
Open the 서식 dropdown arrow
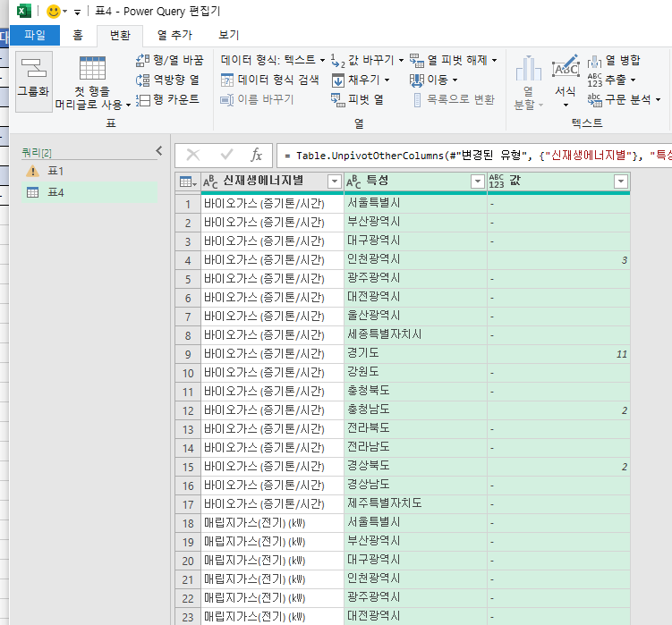coord(566,105)
